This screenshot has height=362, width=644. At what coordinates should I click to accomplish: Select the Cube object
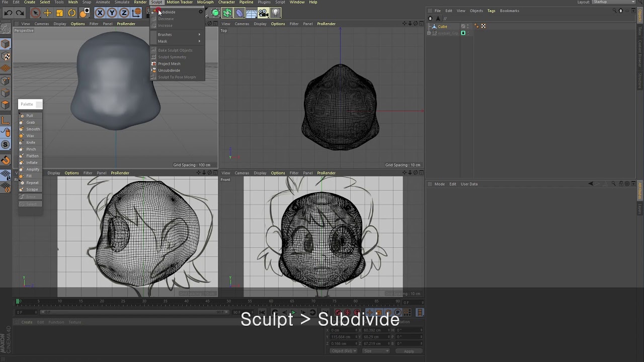pos(442,26)
